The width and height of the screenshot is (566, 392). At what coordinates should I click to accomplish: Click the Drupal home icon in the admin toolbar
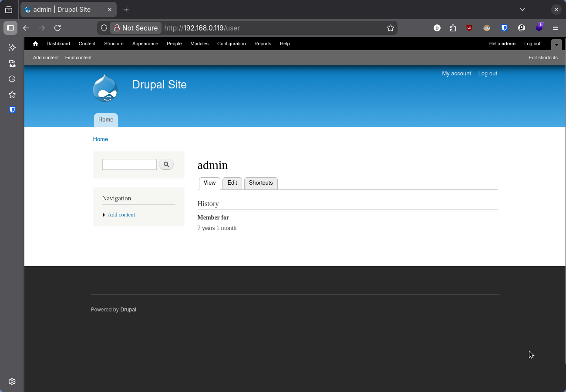click(x=35, y=44)
